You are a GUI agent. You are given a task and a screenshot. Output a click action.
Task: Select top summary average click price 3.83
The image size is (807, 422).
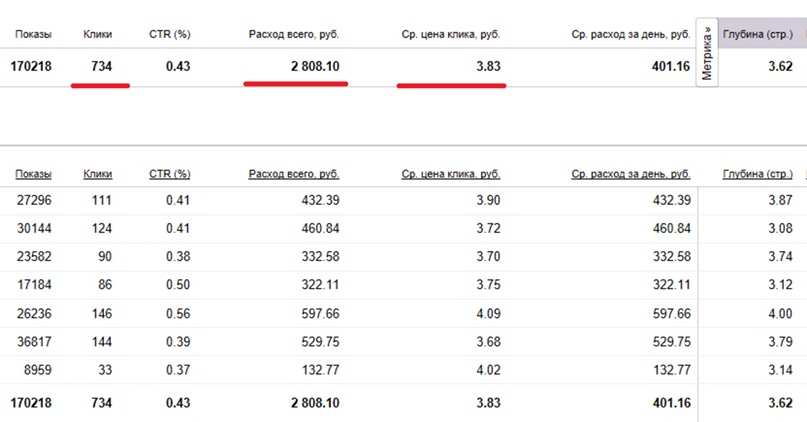pyautogui.click(x=488, y=67)
